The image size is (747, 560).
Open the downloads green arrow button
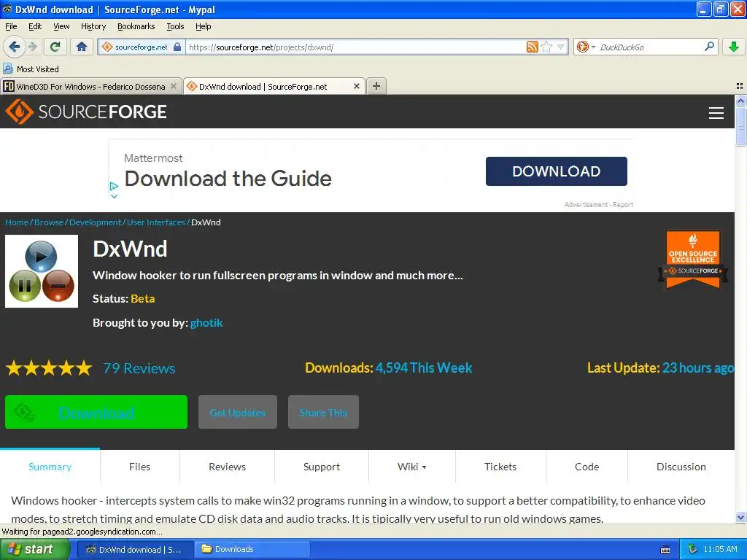tap(734, 47)
